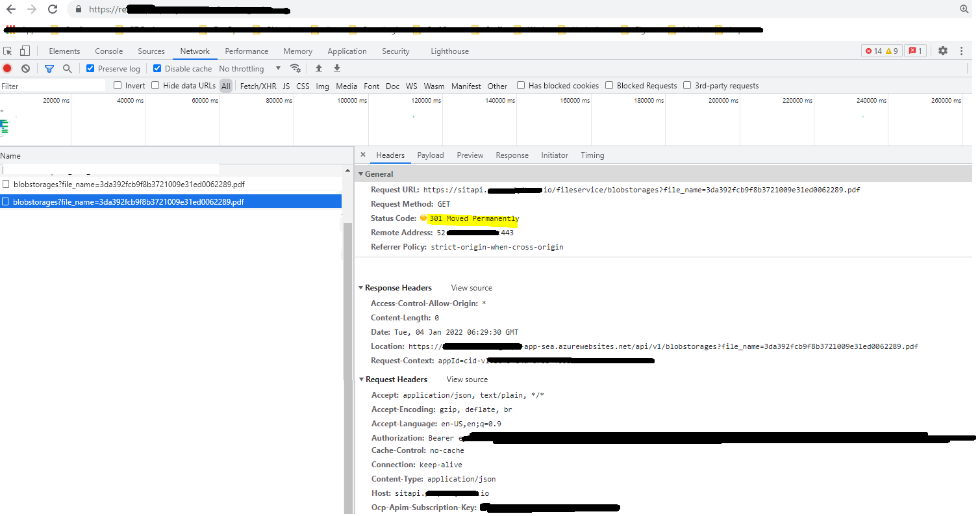The image size is (980, 516).
Task: Check Has blocked cookies
Action: (x=521, y=85)
